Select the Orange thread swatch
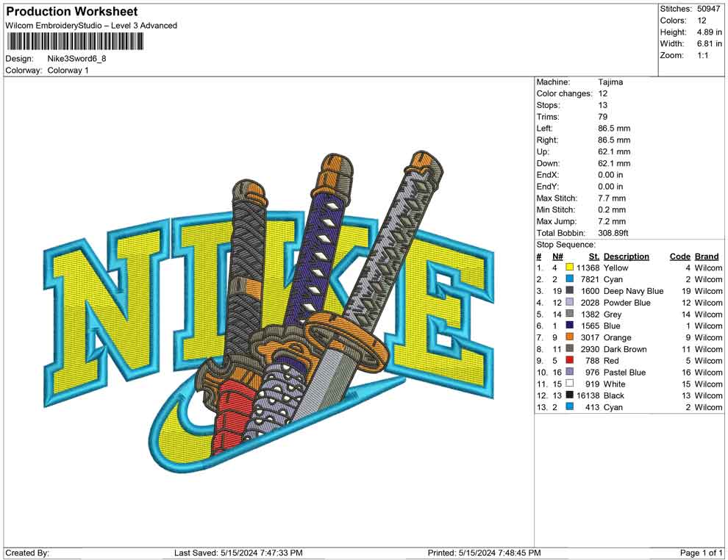This screenshot has height=560, width=728. pos(570,337)
